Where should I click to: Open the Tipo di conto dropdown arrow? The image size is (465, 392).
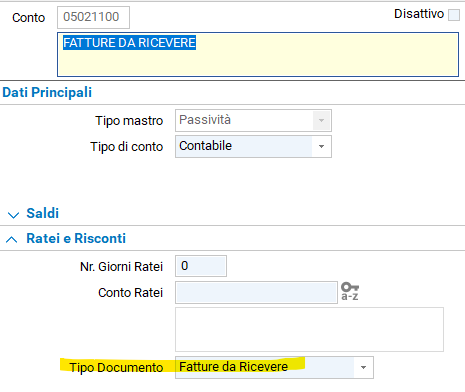tap(321, 146)
